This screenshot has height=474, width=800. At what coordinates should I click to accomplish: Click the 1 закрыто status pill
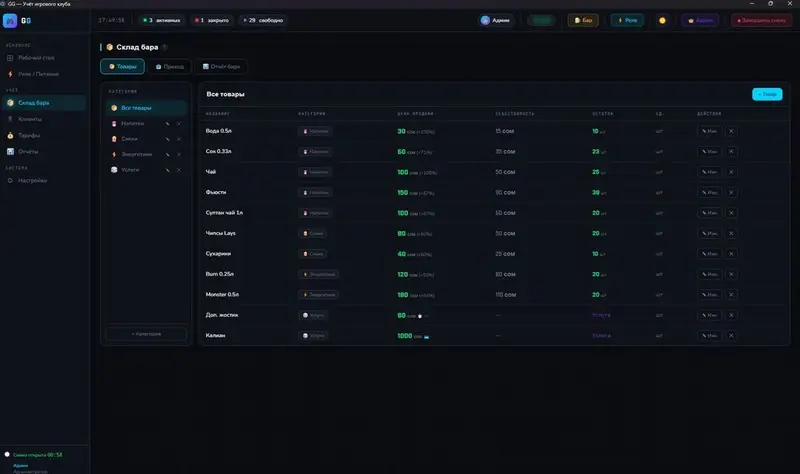pos(211,20)
